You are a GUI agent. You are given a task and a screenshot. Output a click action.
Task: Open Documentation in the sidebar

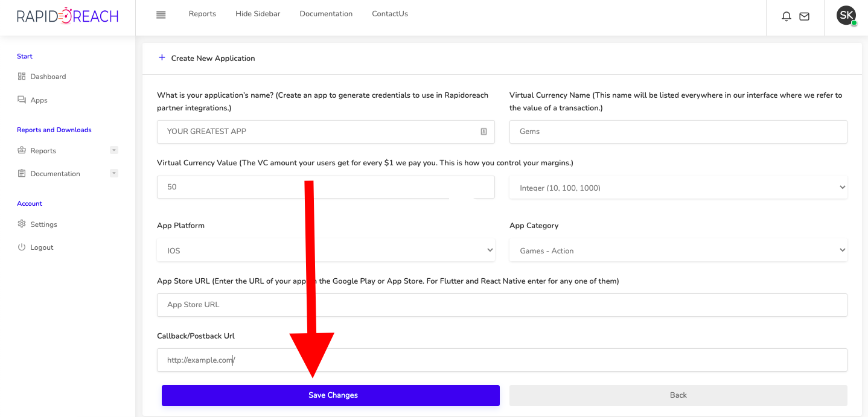[x=55, y=174]
